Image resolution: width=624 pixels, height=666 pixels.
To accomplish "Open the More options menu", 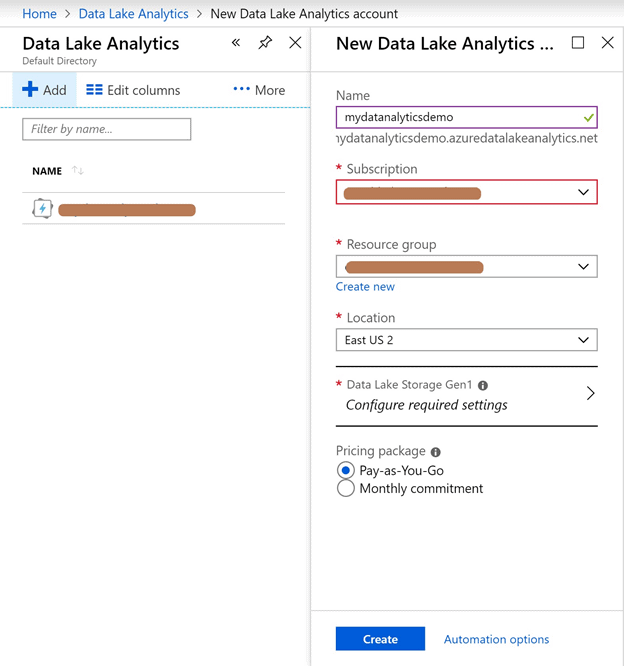I will coord(259,90).
